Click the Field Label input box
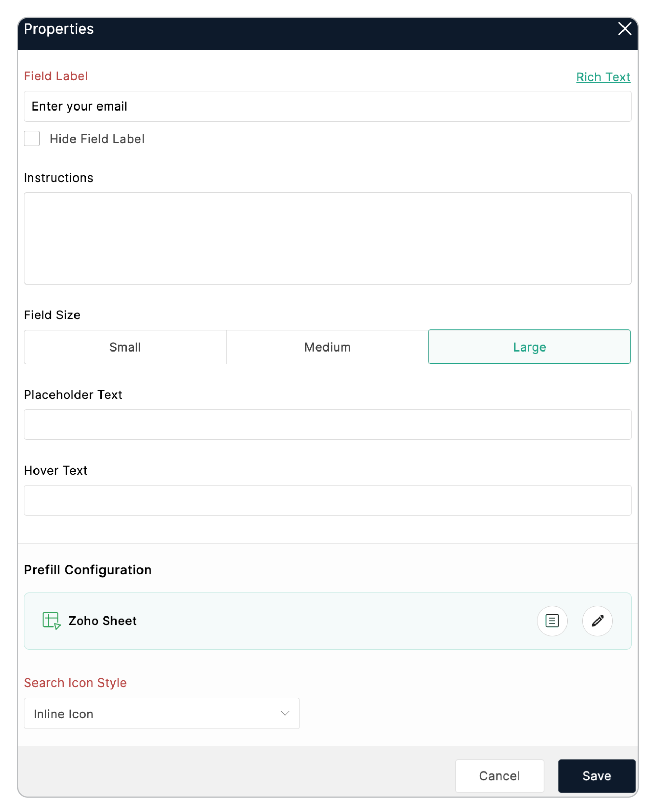 tap(328, 107)
